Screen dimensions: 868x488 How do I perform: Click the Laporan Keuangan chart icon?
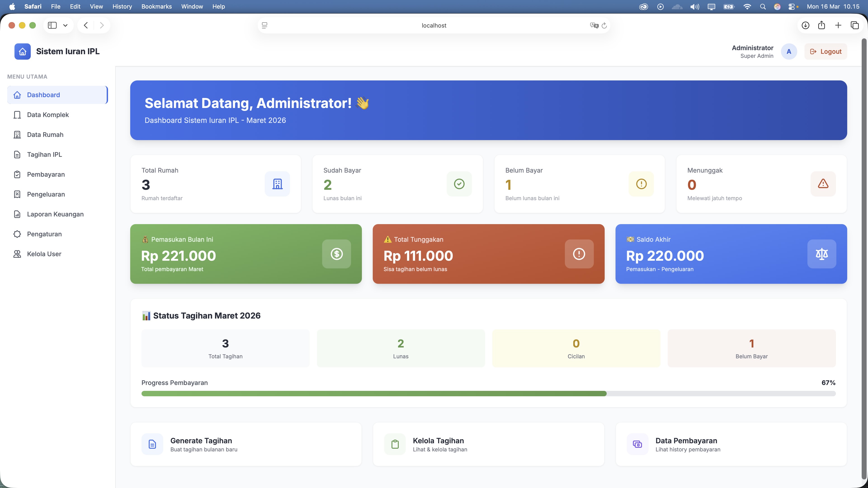pos(17,214)
